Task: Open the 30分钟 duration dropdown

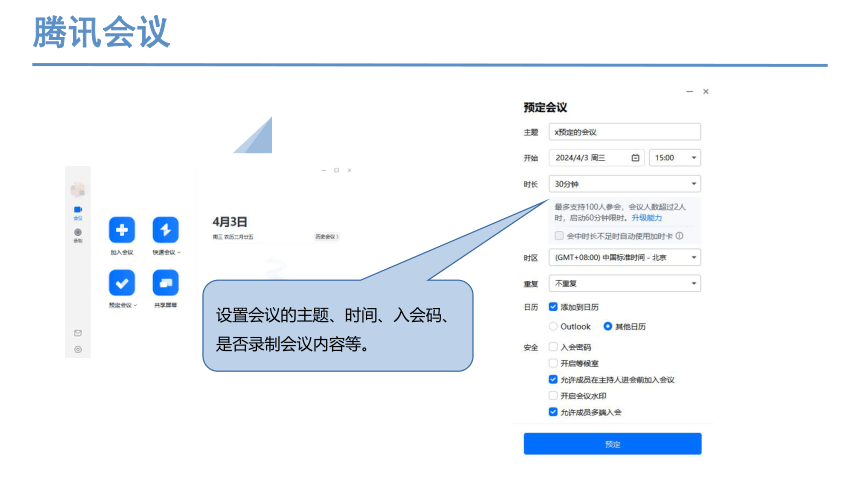Action: pyautogui.click(x=625, y=184)
